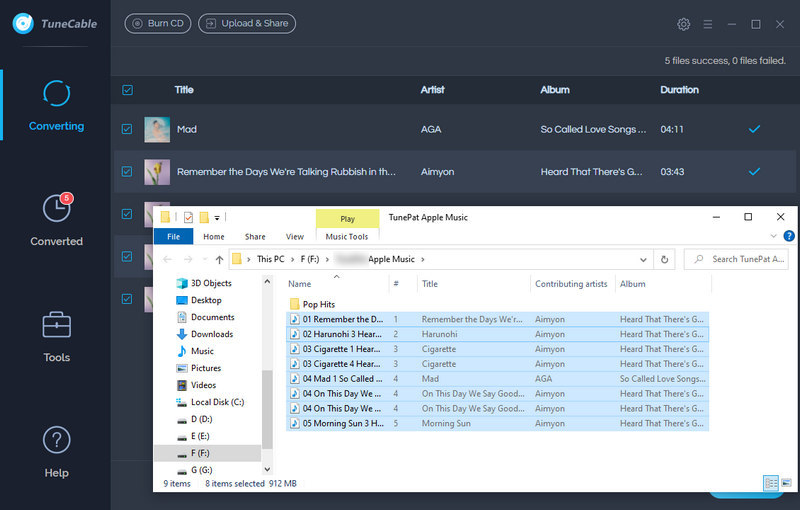The image size is (800, 510).
Task: Open Customize Quick Access Toolbar dropdown
Action: pyautogui.click(x=217, y=218)
